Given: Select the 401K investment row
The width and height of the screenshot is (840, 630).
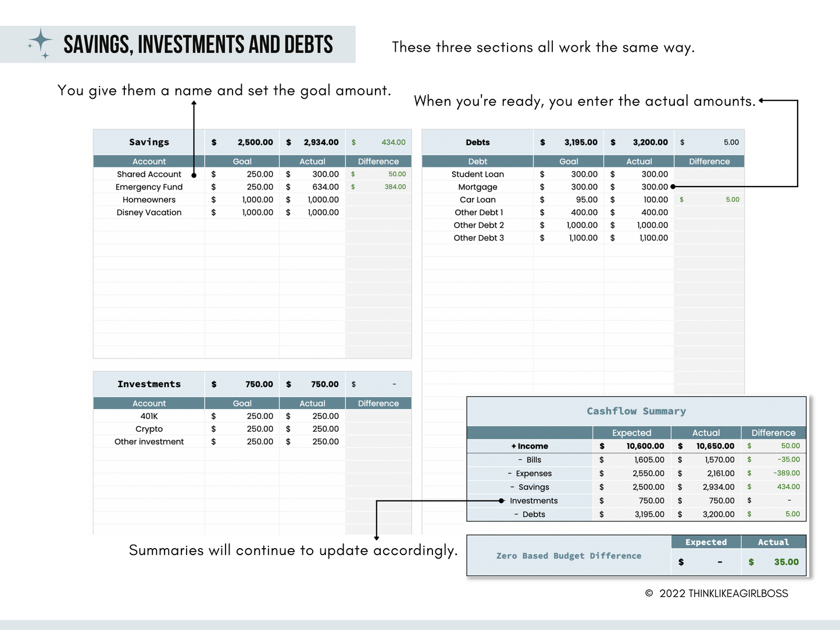Looking at the screenshot, I should 149,416.
